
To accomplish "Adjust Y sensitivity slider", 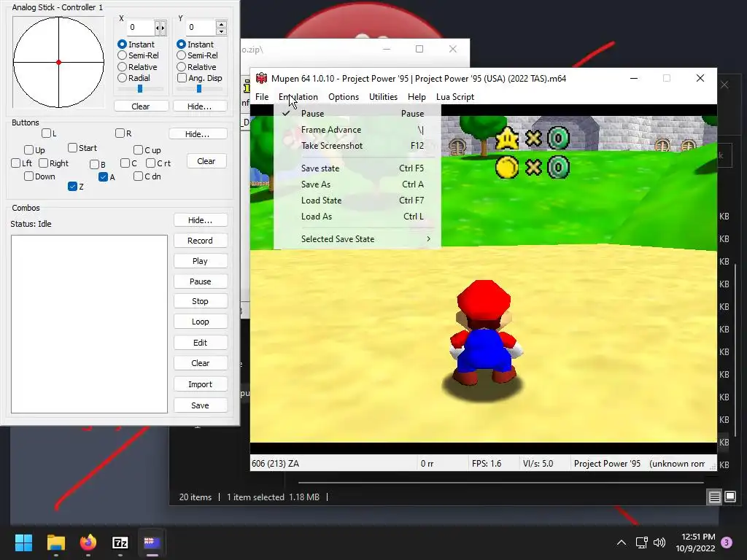I will click(x=199, y=88).
